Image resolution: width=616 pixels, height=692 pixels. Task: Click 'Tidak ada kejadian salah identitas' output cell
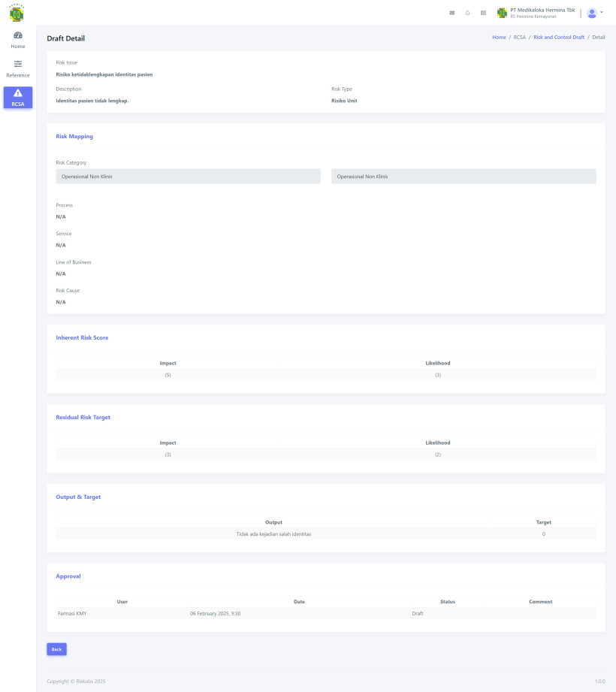(273, 534)
